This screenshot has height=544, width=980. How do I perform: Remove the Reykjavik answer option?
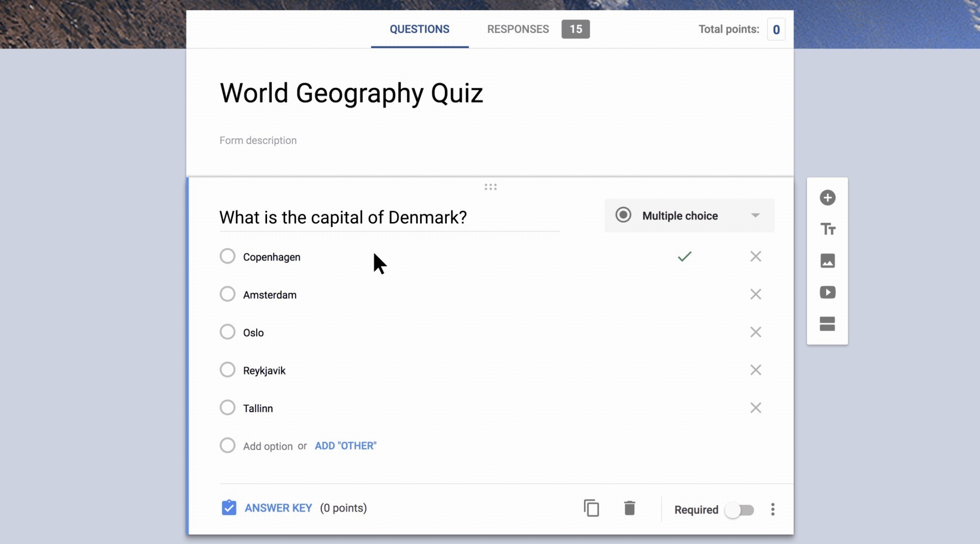pos(756,370)
